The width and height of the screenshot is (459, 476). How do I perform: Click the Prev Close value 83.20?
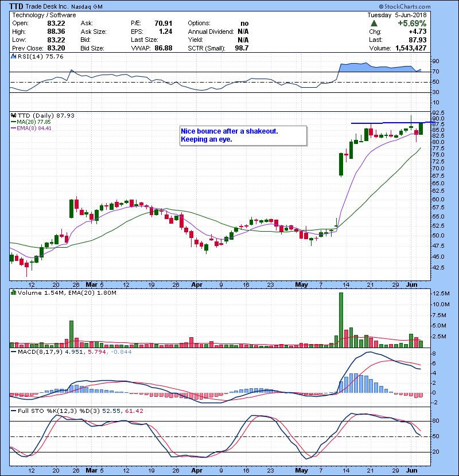(56, 48)
